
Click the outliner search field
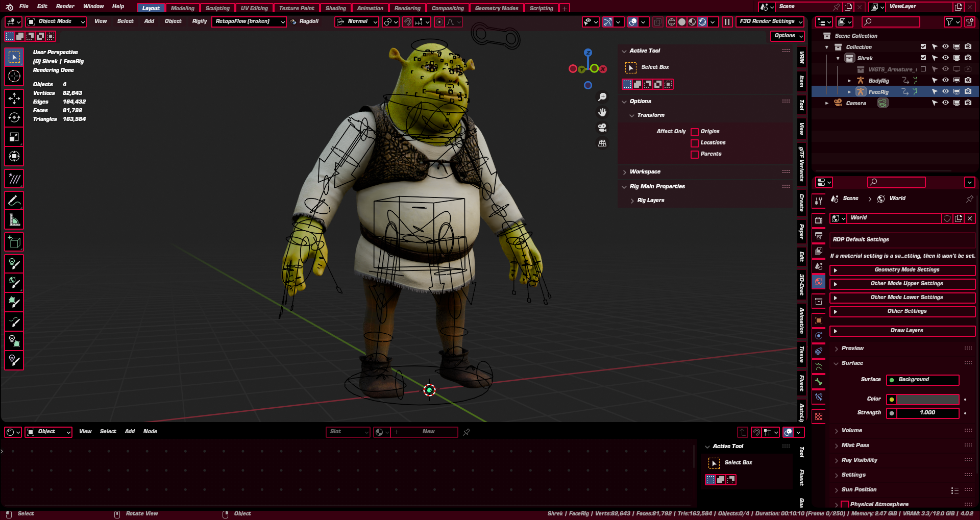pos(891,22)
